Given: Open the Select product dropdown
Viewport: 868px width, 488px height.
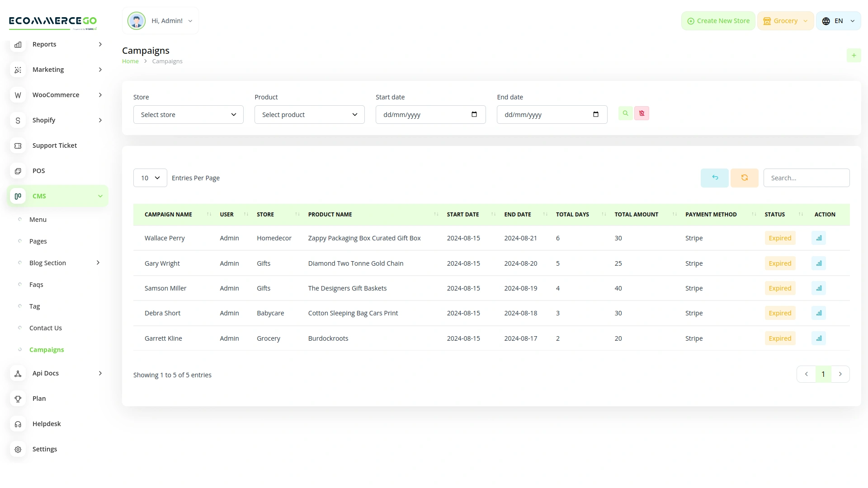Looking at the screenshot, I should coord(309,114).
